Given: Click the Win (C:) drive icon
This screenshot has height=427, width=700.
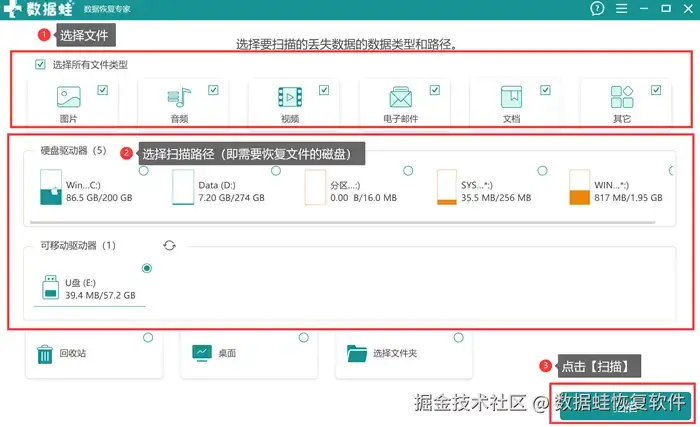Looking at the screenshot, I should (x=51, y=187).
